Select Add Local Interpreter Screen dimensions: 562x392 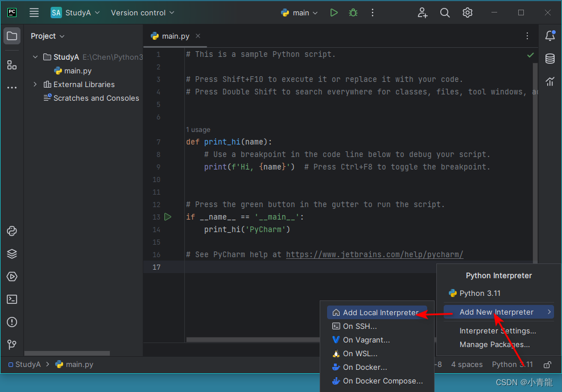377,312
